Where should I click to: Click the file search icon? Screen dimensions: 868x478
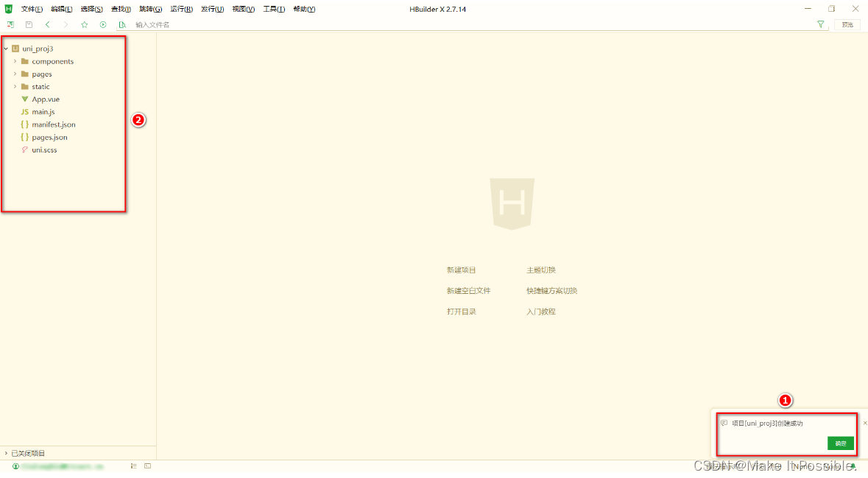tap(122, 24)
